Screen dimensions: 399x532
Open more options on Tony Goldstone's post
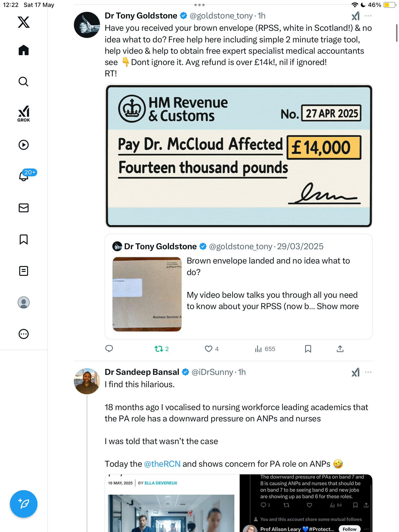[368, 16]
